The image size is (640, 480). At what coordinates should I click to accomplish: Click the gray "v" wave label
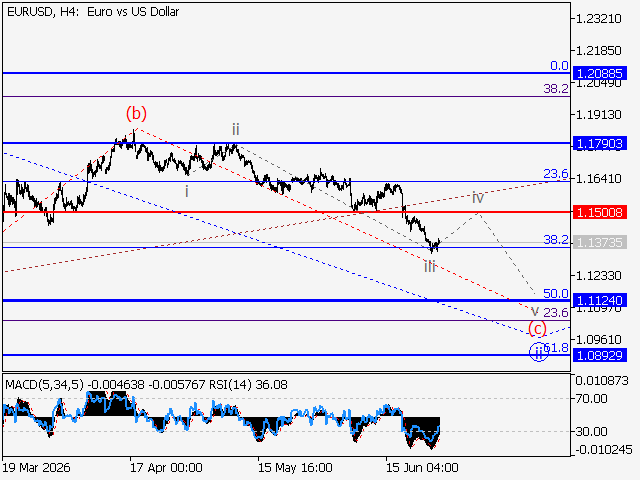click(x=535, y=312)
